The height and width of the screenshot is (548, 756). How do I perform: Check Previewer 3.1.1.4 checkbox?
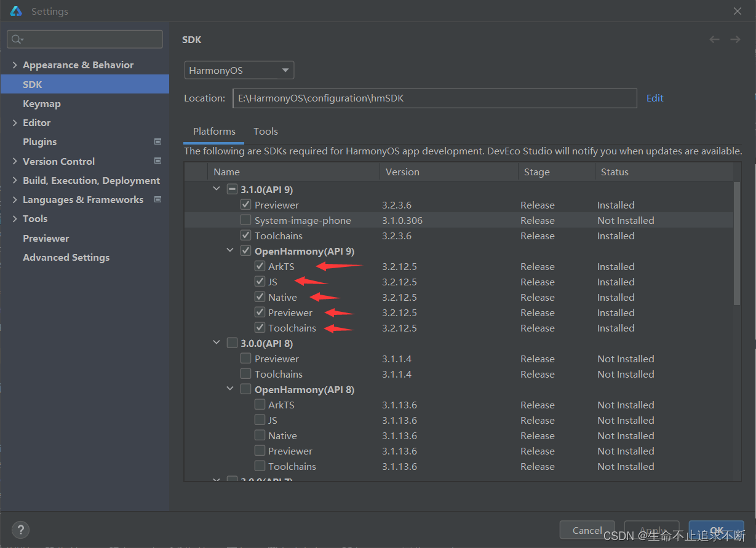click(245, 359)
